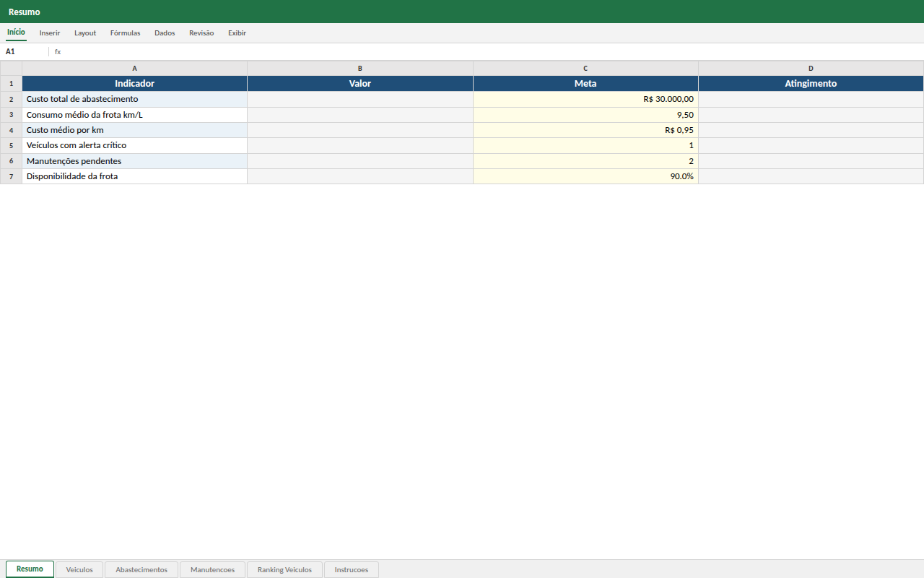Switch to the Exibir ribbon tab
This screenshot has height=578, width=924.
point(237,33)
